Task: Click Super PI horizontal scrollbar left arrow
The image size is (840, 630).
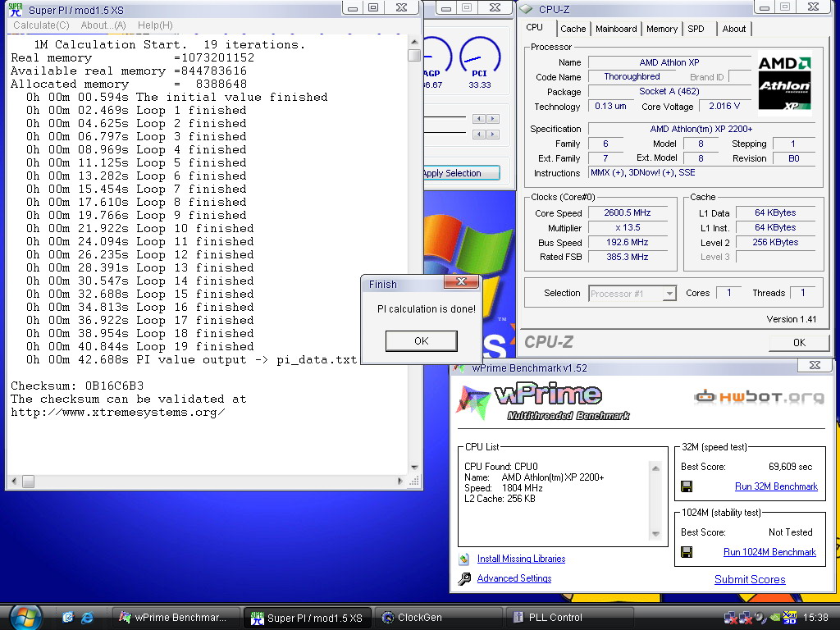Action: [x=15, y=481]
